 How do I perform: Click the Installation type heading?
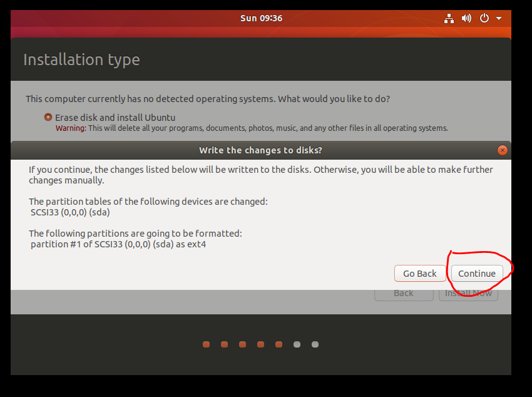[81, 59]
